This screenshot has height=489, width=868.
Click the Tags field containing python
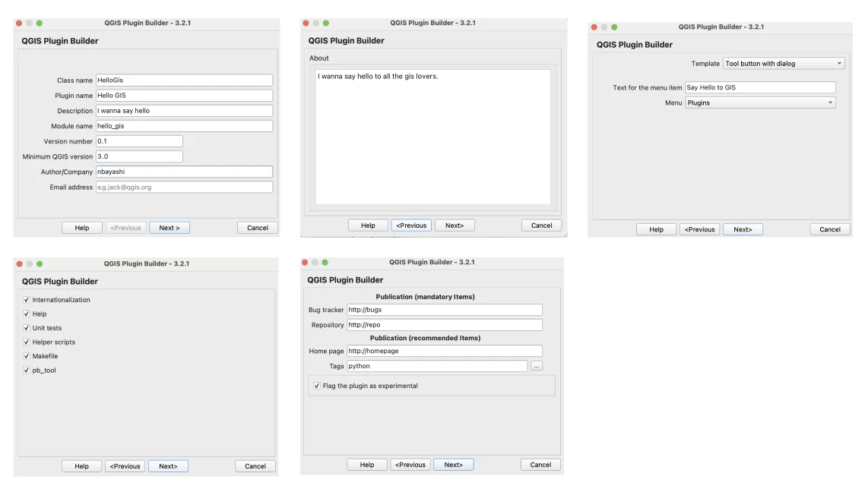(437, 366)
